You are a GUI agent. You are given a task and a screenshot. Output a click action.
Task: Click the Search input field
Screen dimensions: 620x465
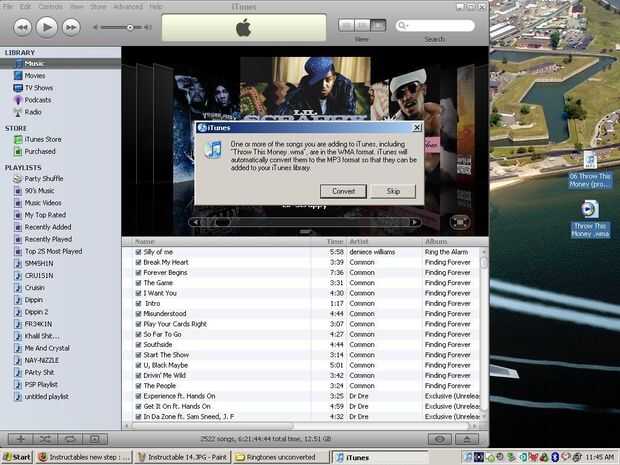click(x=435, y=26)
